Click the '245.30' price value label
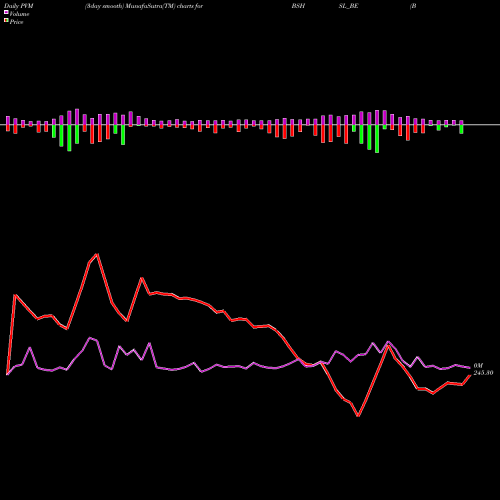 click(483, 373)
